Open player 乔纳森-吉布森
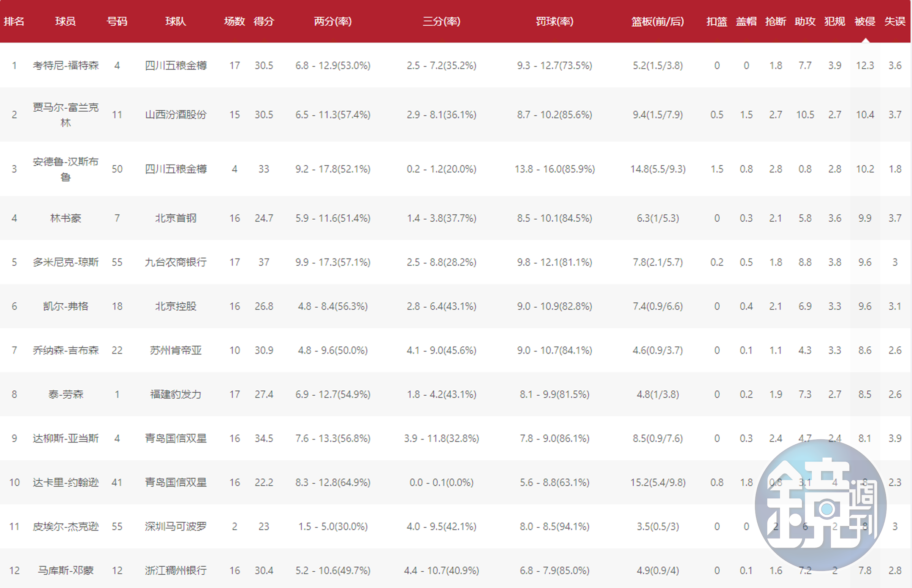The width and height of the screenshot is (912, 588). 66,350
